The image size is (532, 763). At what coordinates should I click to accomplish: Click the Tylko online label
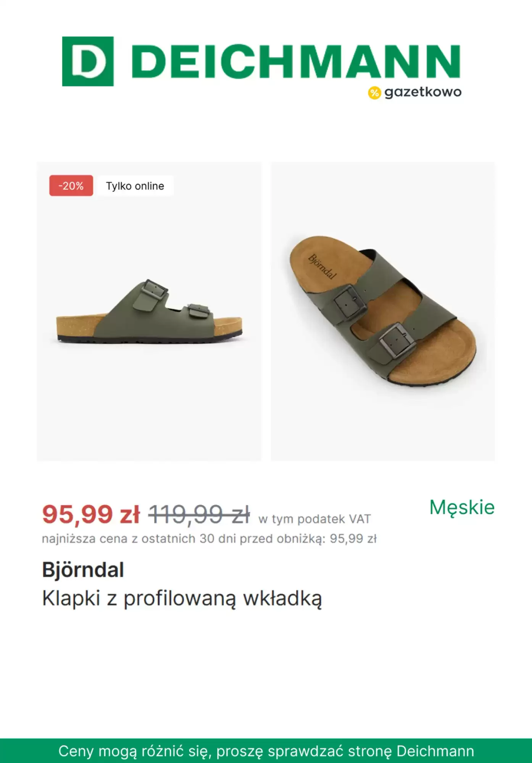pos(135,186)
